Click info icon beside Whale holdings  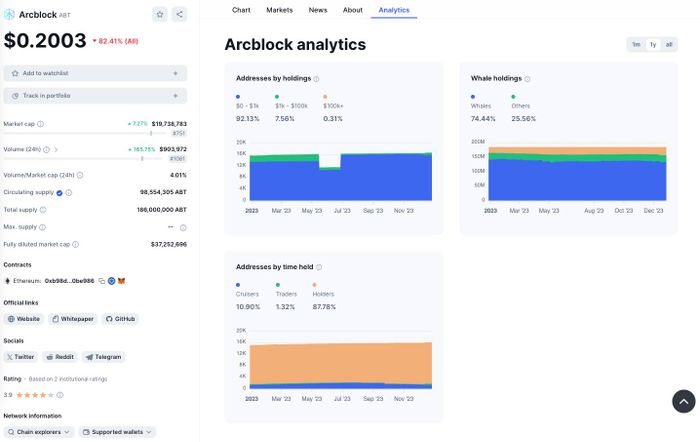(527, 79)
